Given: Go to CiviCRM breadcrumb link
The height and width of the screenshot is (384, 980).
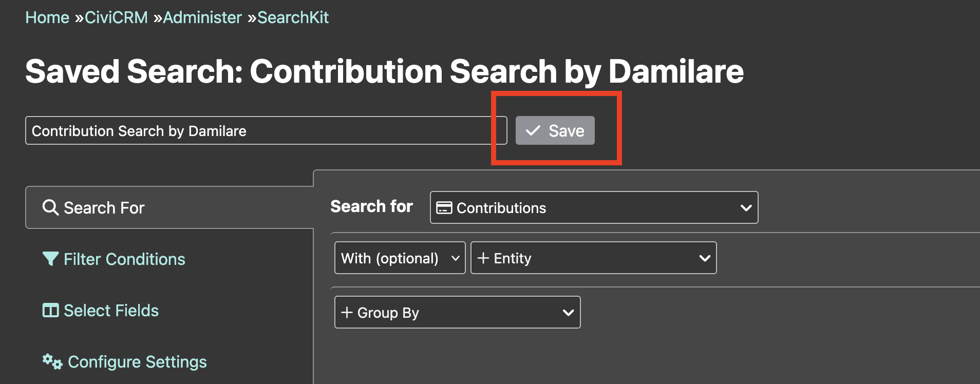Looking at the screenshot, I should tap(116, 17).
